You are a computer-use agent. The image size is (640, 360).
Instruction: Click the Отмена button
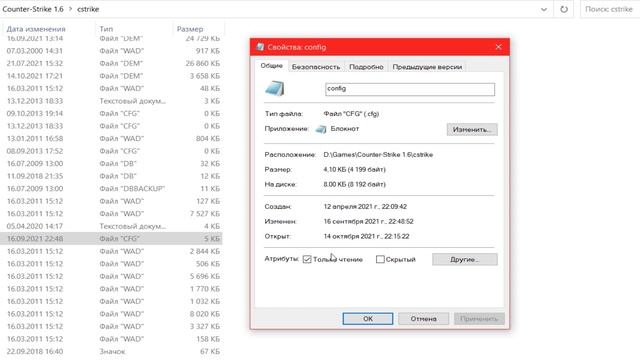coord(423,318)
